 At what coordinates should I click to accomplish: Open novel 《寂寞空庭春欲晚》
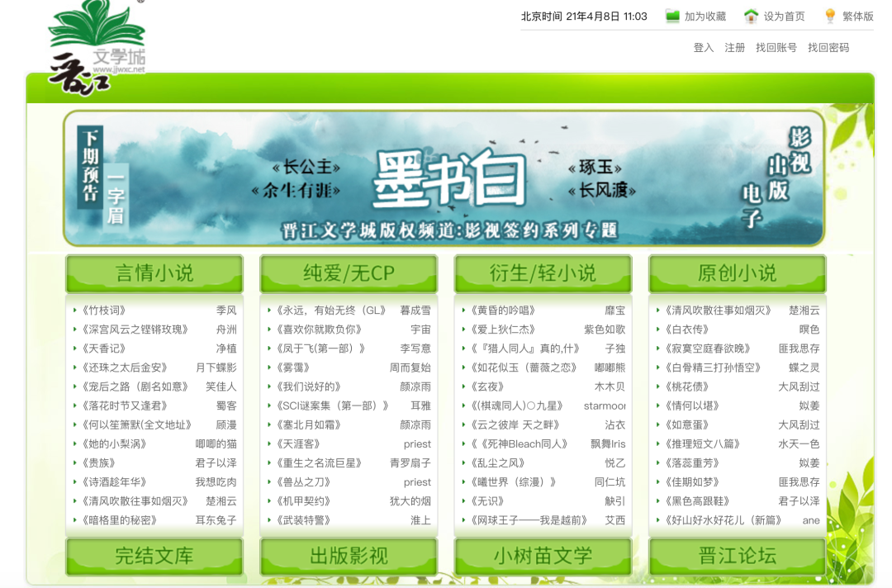pos(708,349)
